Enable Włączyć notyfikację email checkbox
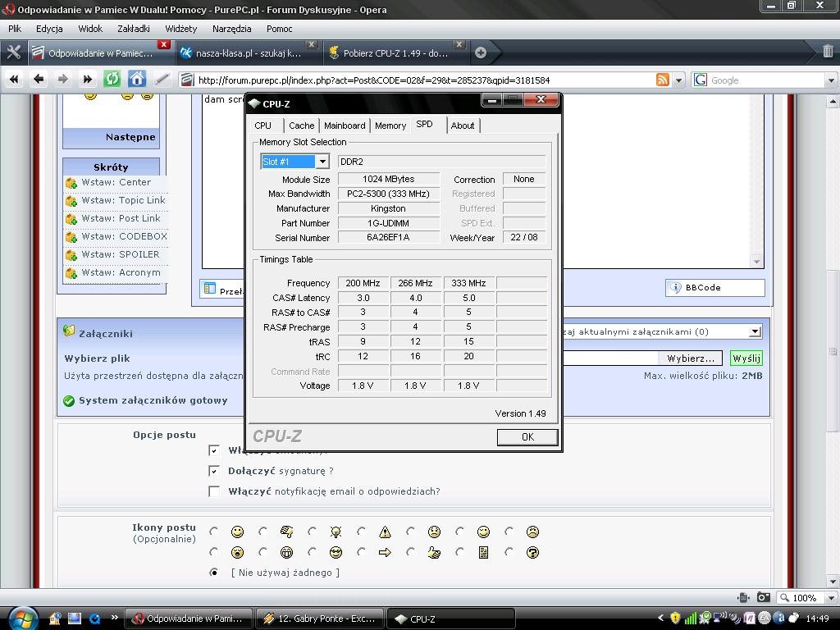This screenshot has width=840, height=630. pos(214,491)
